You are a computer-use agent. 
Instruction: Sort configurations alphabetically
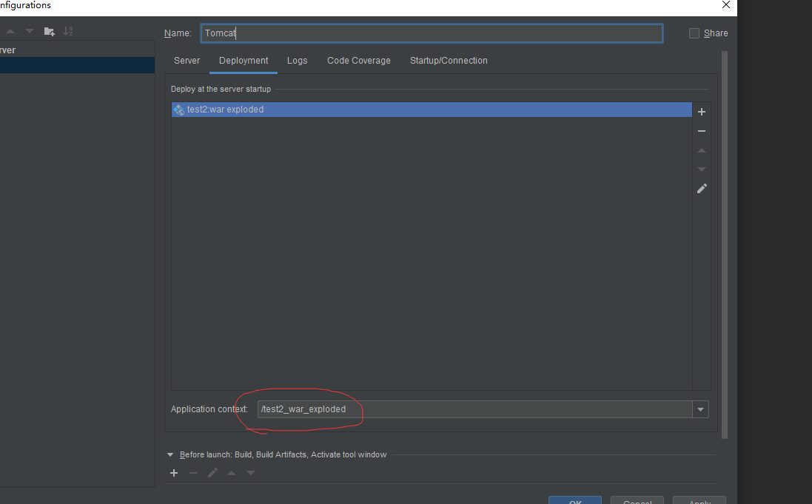click(68, 31)
